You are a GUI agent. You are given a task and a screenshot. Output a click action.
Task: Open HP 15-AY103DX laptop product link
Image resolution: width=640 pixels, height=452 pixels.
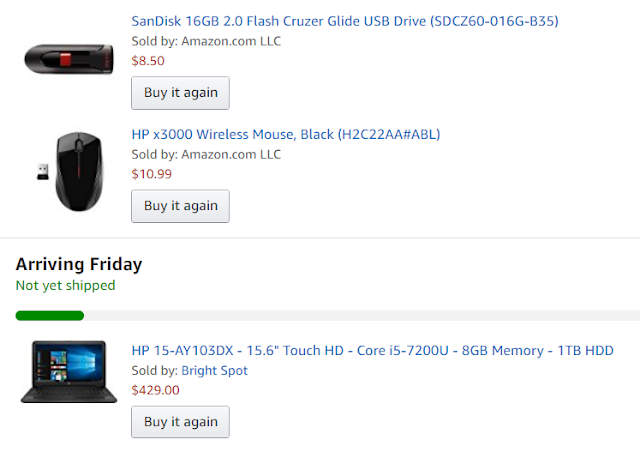(x=372, y=350)
